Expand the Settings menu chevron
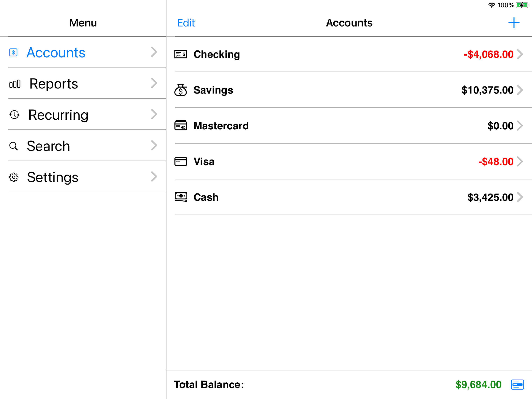This screenshot has width=532, height=399. point(154,177)
